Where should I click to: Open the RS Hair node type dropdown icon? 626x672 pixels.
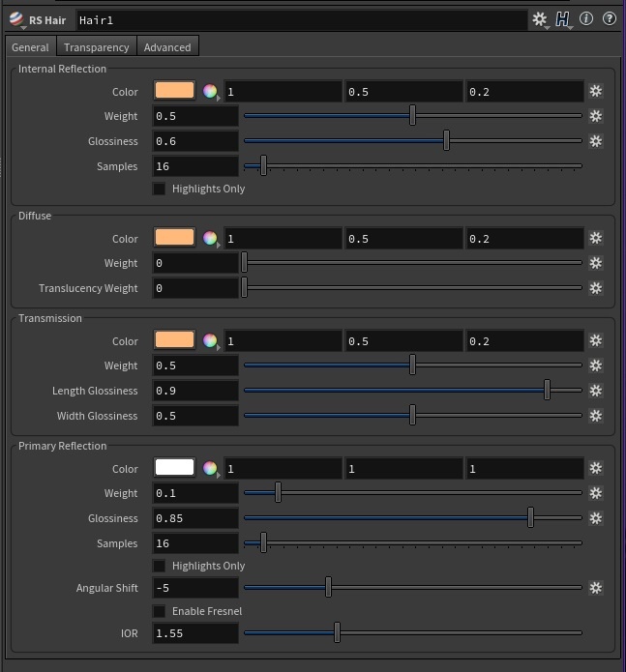[x=16, y=20]
